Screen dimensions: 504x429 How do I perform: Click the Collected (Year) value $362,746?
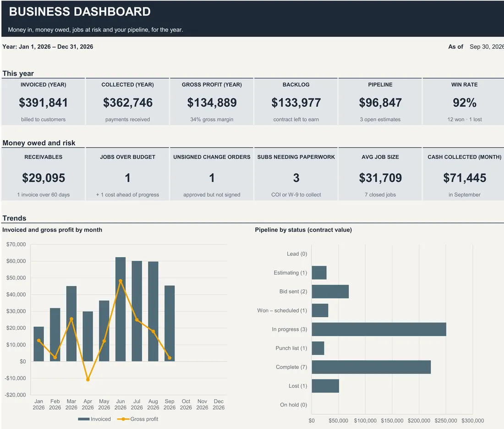pyautogui.click(x=128, y=103)
